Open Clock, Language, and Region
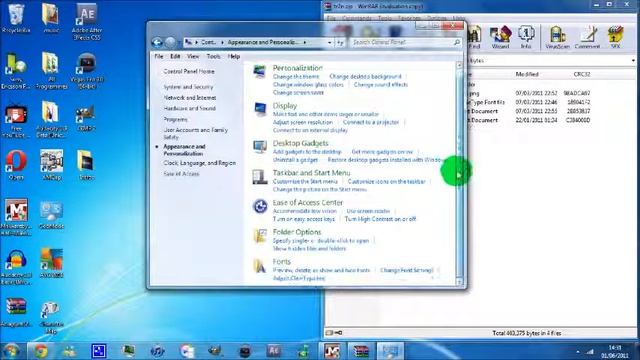The width and height of the screenshot is (640, 360). 200,163
